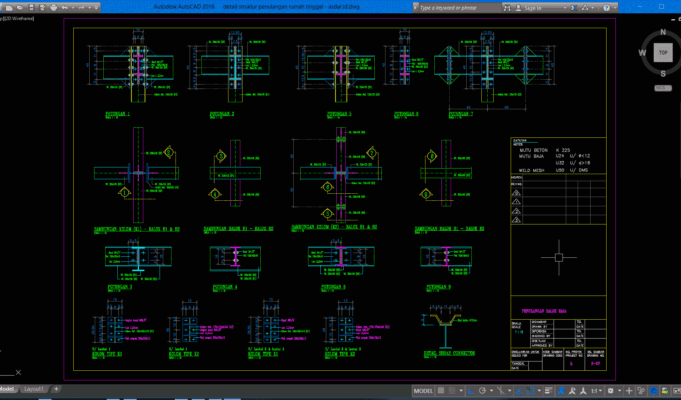Toggle the drawing grid display
This screenshot has width=681, height=400.
pyautogui.click(x=441, y=391)
